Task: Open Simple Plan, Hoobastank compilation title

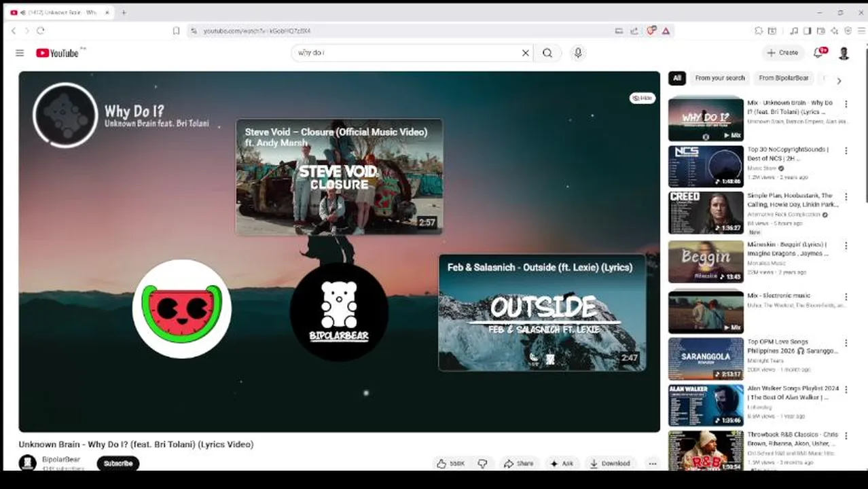Action: pyautogui.click(x=793, y=200)
